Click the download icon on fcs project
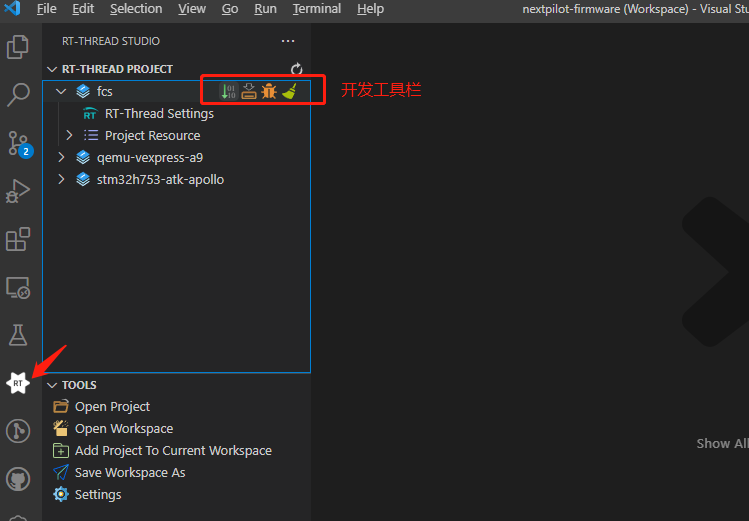Image resolution: width=749 pixels, height=521 pixels. [x=249, y=91]
